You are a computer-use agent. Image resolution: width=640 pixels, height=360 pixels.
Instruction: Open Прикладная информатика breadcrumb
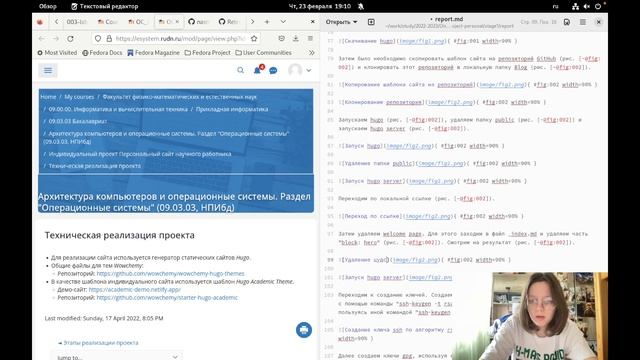232,109
